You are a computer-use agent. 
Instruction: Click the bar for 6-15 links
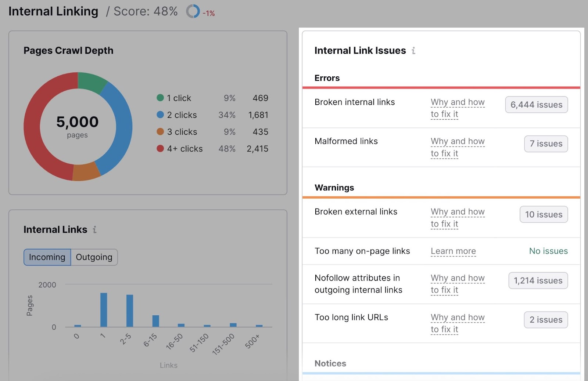[x=156, y=321]
